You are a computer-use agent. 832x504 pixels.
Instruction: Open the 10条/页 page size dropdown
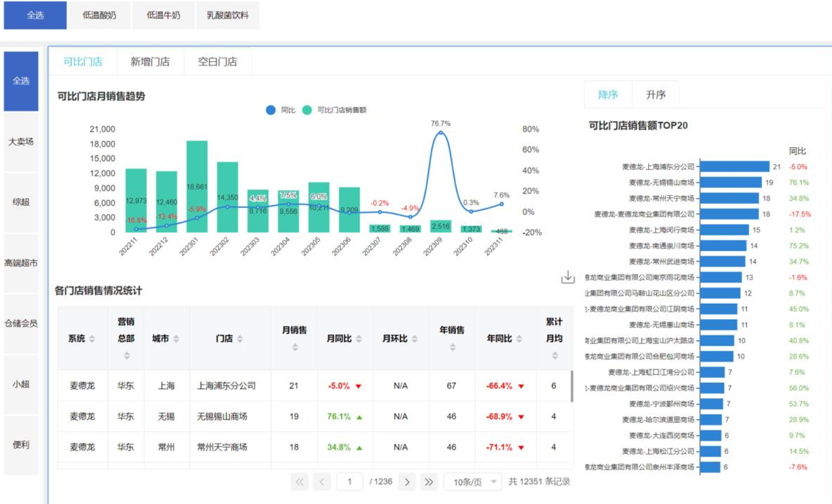(x=472, y=482)
